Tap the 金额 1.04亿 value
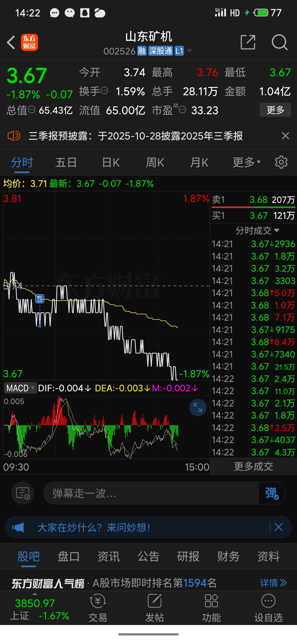Image resolution: width=297 pixels, height=644 pixels. point(275,91)
